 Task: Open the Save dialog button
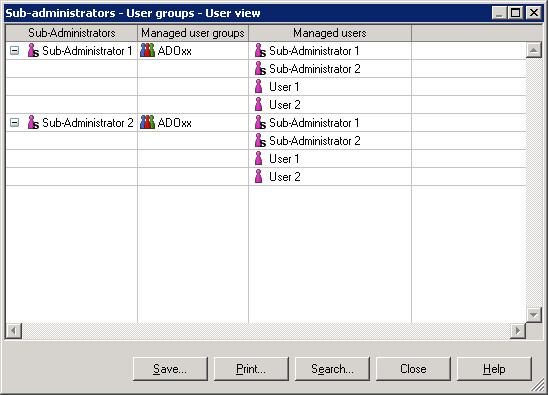coord(170,369)
